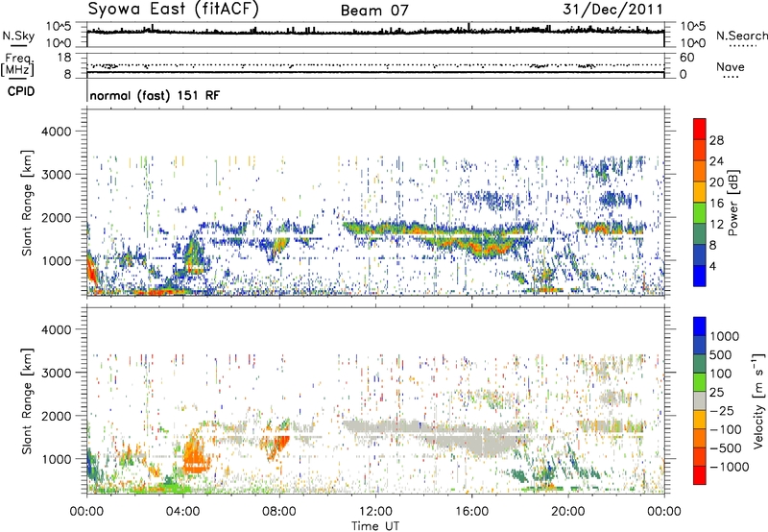
Task: Click the '28' power scale value
Action: 716,140
